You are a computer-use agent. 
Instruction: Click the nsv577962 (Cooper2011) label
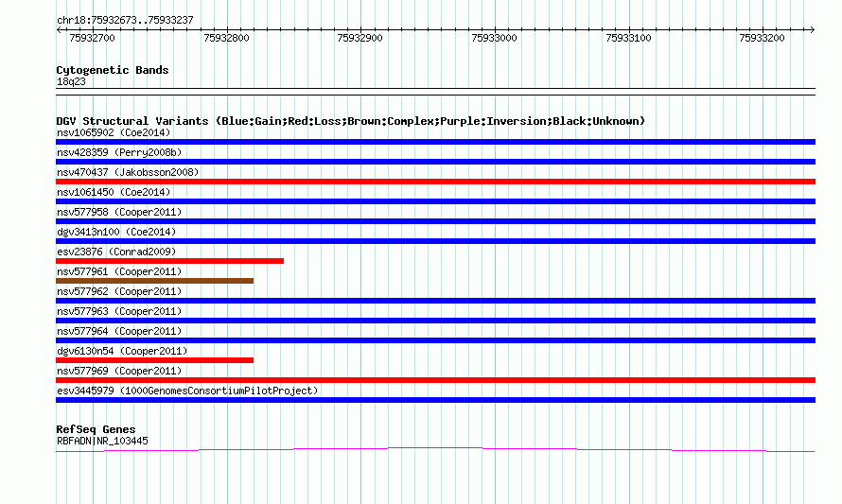pos(119,291)
